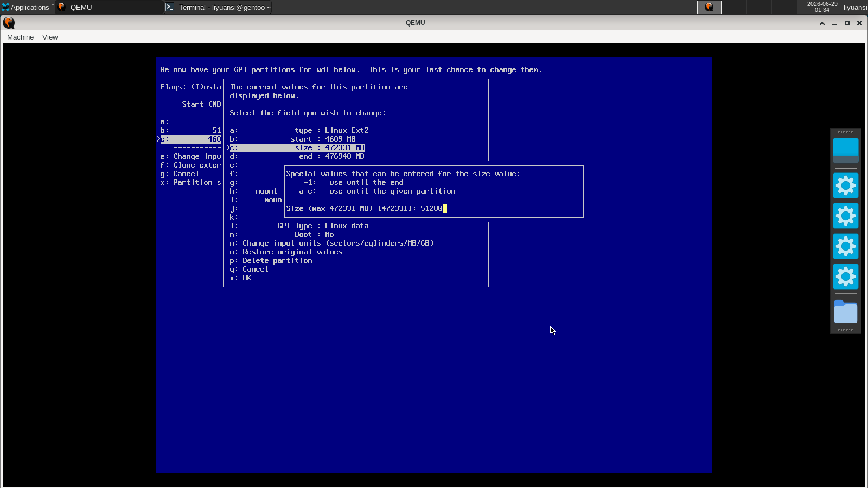
Task: Click 'x: Partition s' in the left list
Action: (x=190, y=182)
